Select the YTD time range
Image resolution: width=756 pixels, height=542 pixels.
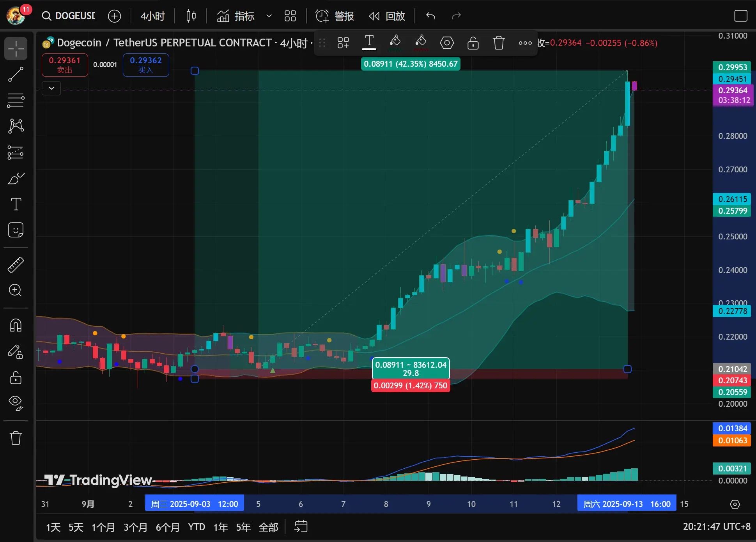[x=197, y=527]
